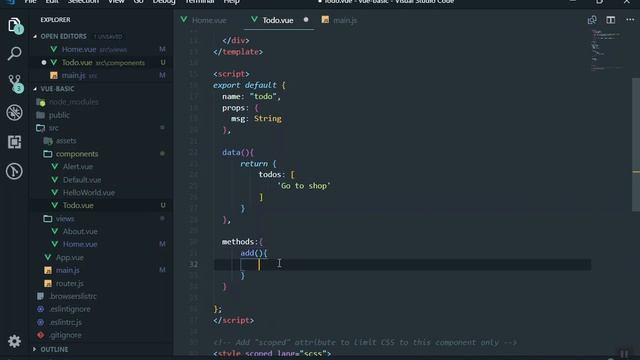Expand the assets folder

coord(66,141)
